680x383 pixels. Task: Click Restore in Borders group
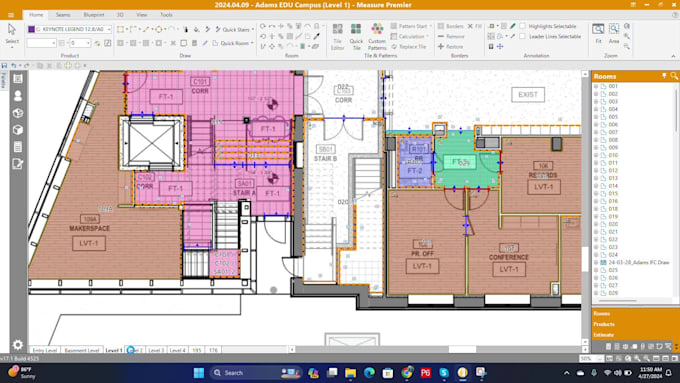(x=450, y=46)
